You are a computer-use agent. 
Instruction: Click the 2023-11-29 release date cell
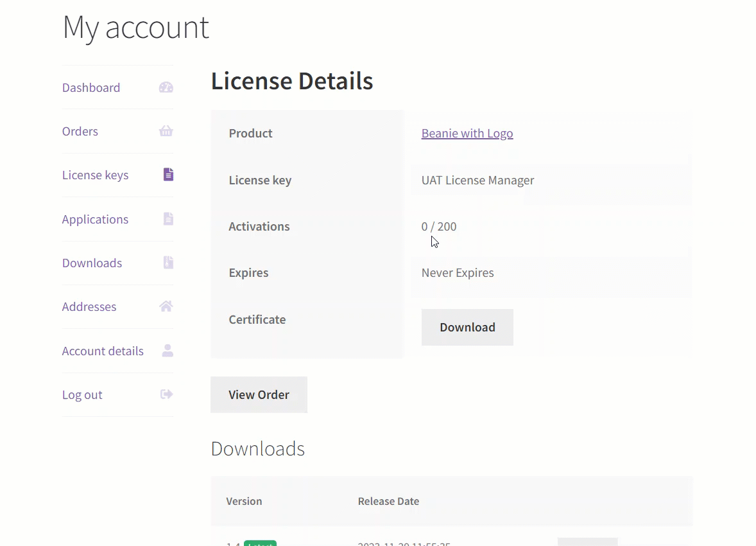click(x=404, y=543)
